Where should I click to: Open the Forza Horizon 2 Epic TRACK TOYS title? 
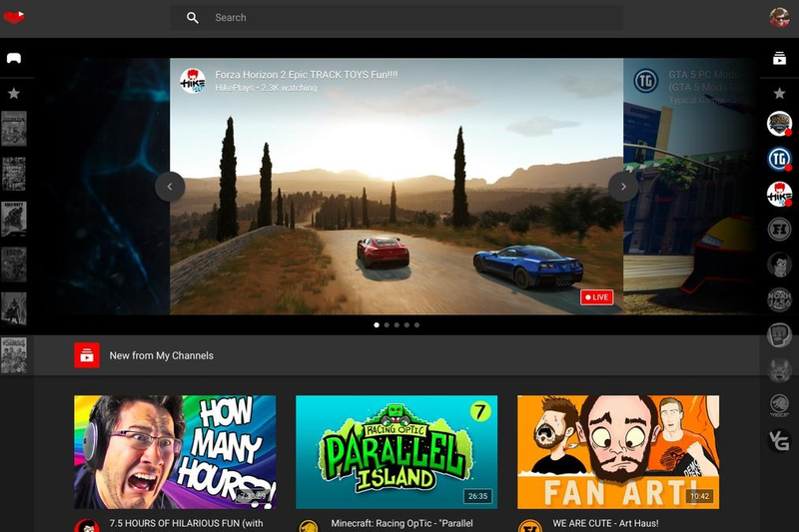tap(307, 74)
